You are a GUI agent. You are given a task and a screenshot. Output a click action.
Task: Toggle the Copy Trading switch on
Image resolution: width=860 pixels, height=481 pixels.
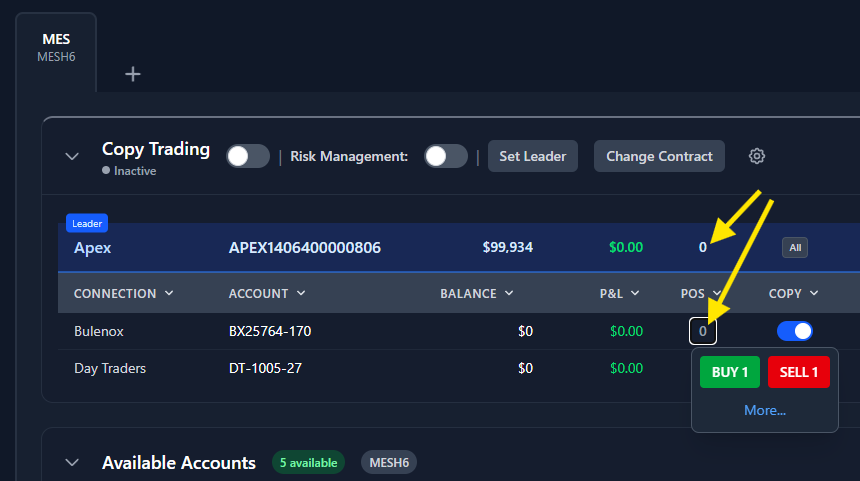[248, 156]
